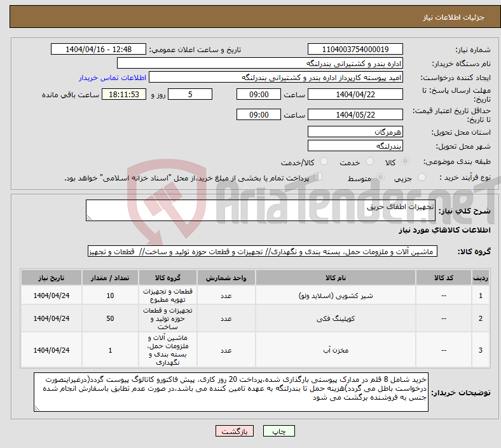The width and height of the screenshot is (501, 448).
Task: Click the گروه کالا goods group field
Action: click(x=263, y=251)
